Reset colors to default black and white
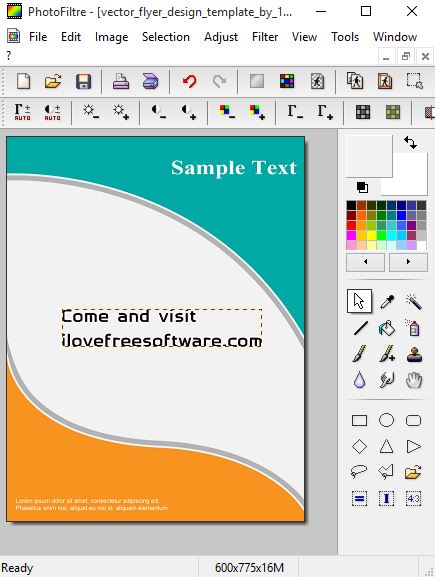Viewport: 435px width, 577px height. (362, 187)
